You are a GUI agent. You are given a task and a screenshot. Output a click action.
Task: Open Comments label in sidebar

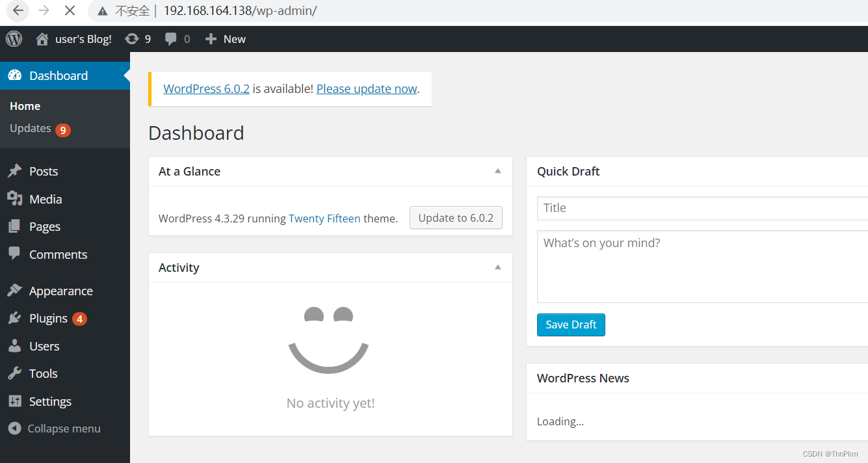(x=58, y=254)
